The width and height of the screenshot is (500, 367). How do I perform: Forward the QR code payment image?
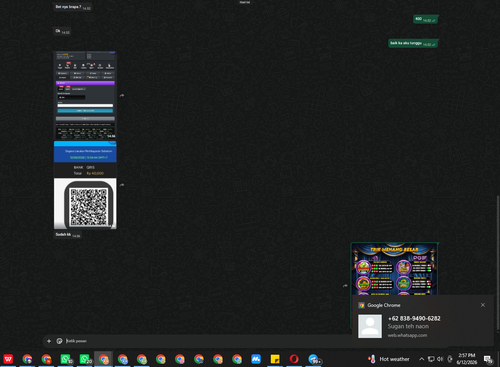pos(122,185)
